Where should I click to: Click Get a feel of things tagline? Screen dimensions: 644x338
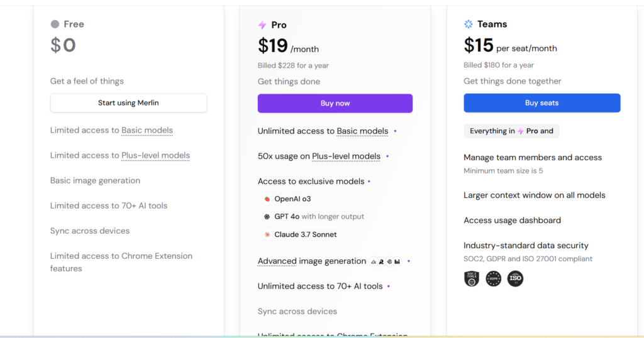coord(87,81)
